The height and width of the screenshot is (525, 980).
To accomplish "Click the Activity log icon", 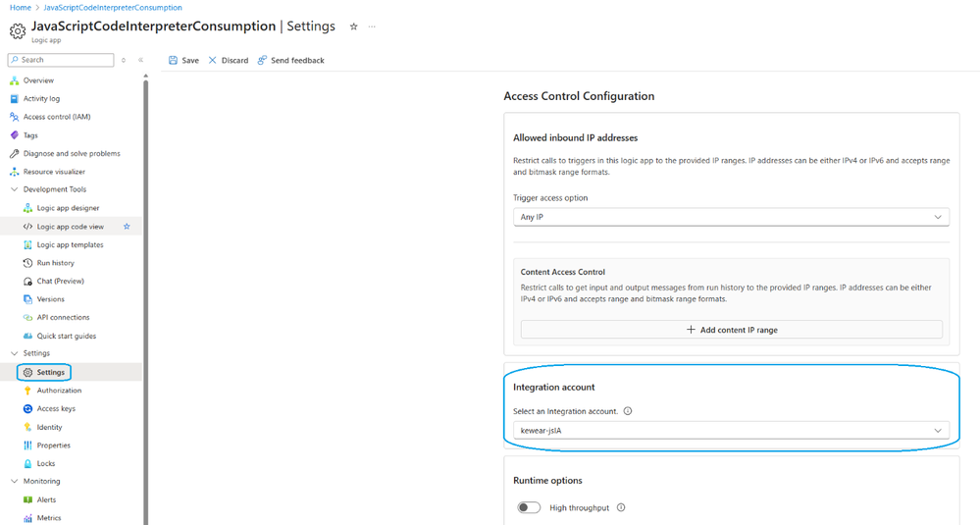I will (15, 99).
